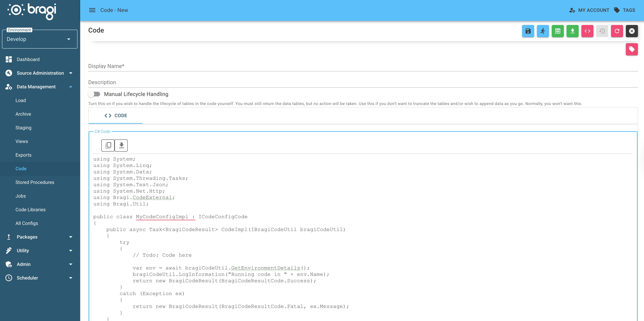Open the Code menu item in the sidebar

(x=21, y=169)
